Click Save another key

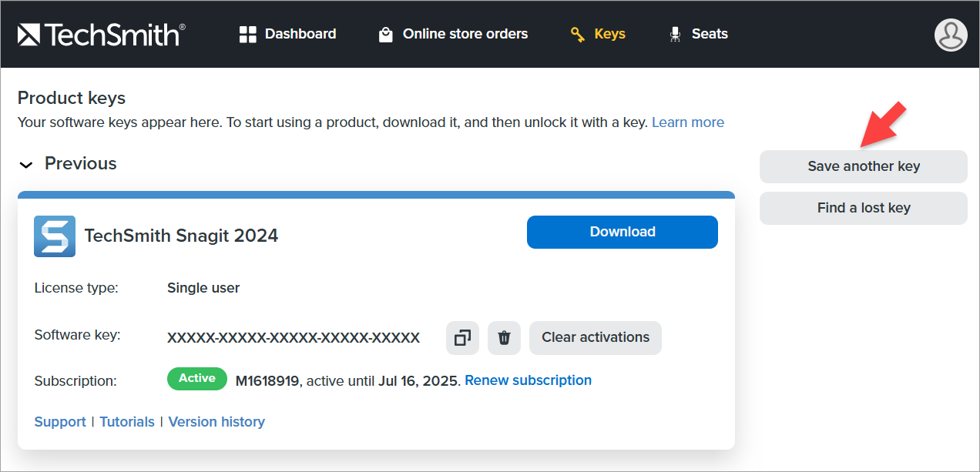pos(863,166)
